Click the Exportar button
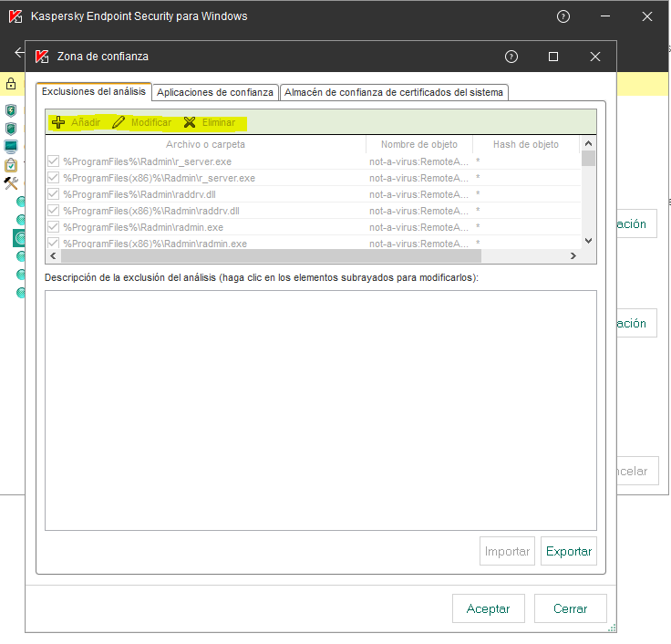Image resolution: width=671 pixels, height=644 pixels. coord(569,551)
